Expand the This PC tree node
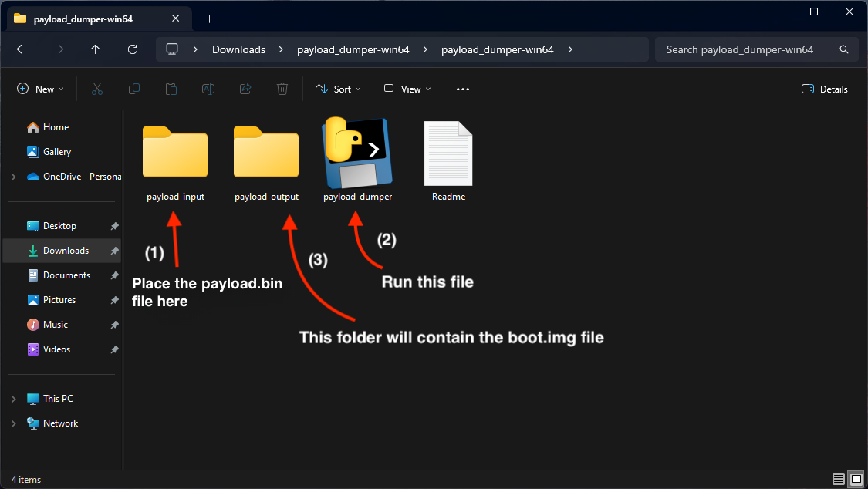This screenshot has height=489, width=868. 14,398
